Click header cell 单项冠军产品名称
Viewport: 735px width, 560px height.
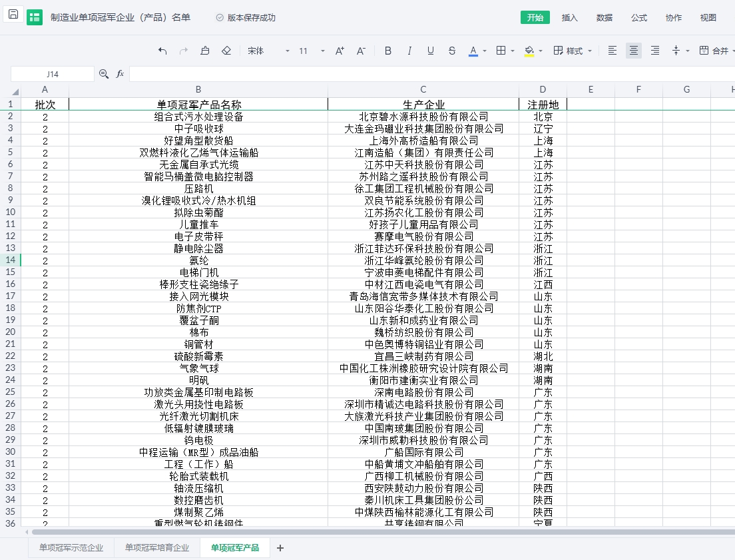199,105
